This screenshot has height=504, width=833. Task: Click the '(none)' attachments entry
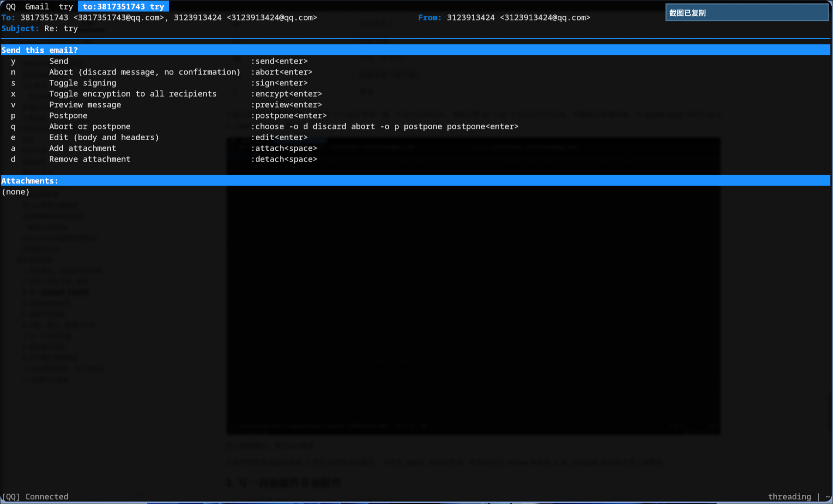16,192
